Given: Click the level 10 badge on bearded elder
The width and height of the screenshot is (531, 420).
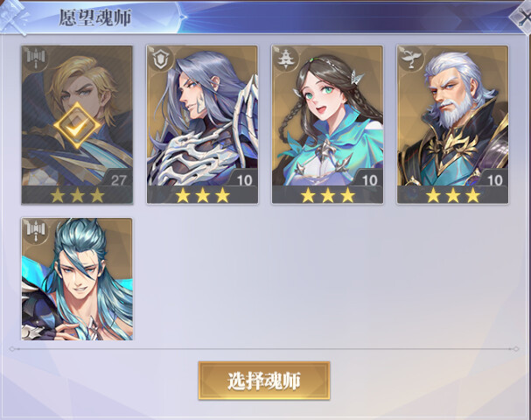Looking at the screenshot, I should coord(494,180).
